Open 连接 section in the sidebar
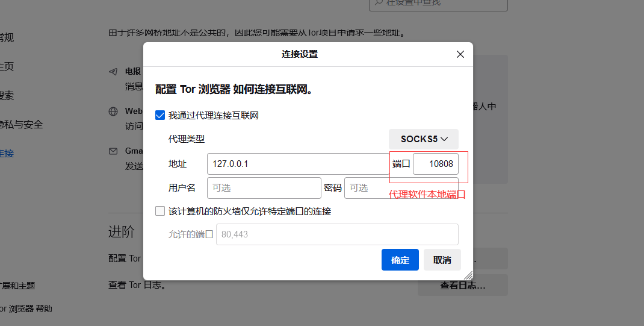644x326 pixels. [x=7, y=153]
